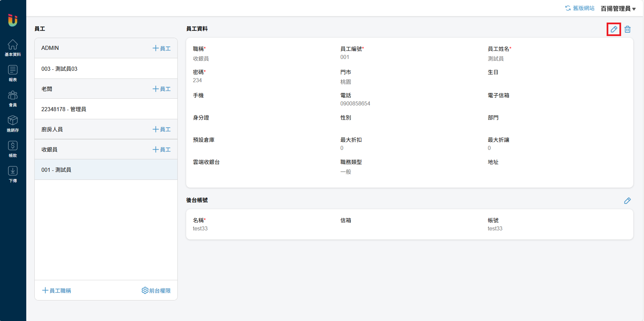The image size is (644, 321).
Task: Add employee under ADMIN role
Action: coord(162,48)
